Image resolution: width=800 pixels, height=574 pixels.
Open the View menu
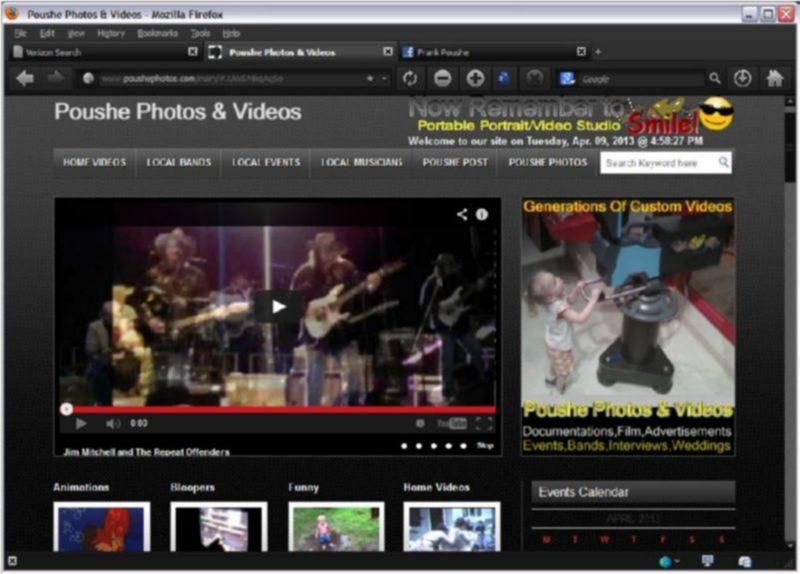click(x=76, y=34)
